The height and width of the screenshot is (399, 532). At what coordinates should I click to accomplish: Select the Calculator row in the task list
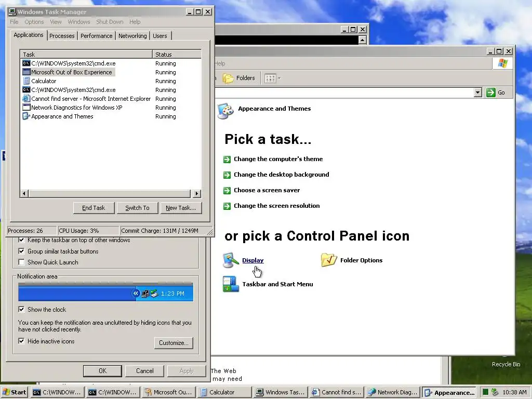point(111,81)
